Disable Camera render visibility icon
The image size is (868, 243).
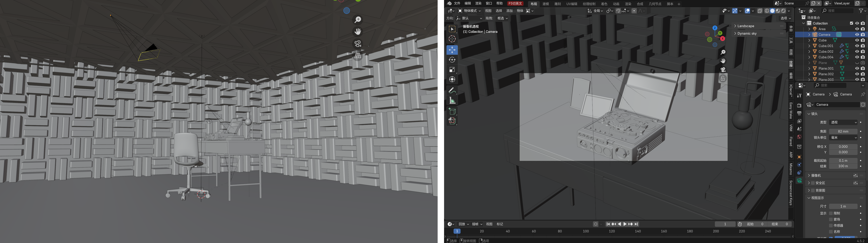click(863, 35)
